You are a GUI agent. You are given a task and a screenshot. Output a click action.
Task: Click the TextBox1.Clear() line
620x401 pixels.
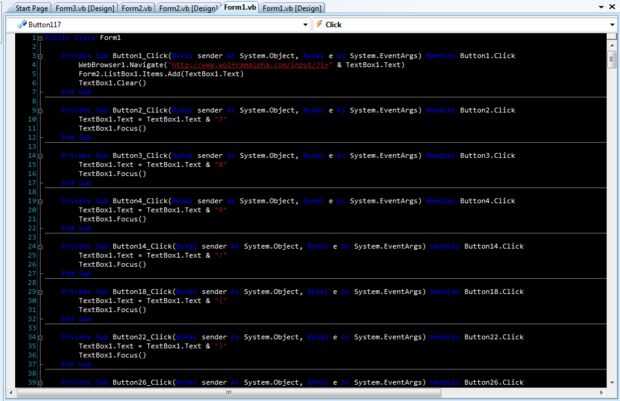click(x=112, y=83)
